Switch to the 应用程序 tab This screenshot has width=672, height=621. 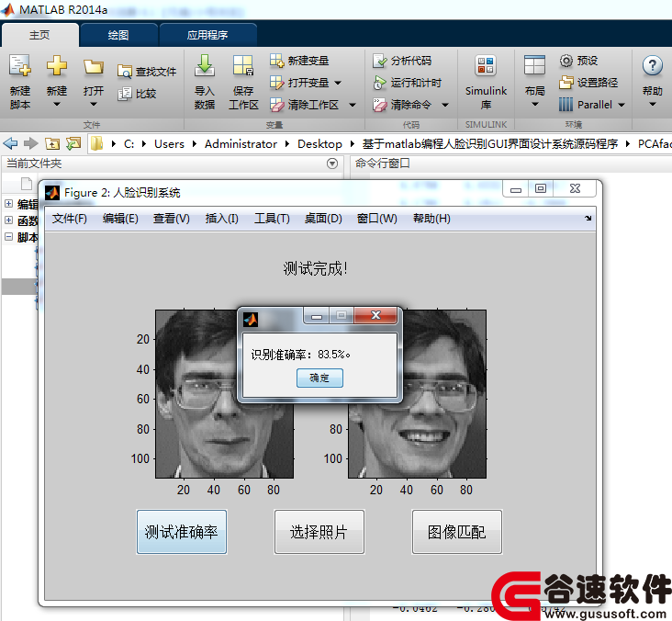[x=207, y=35]
